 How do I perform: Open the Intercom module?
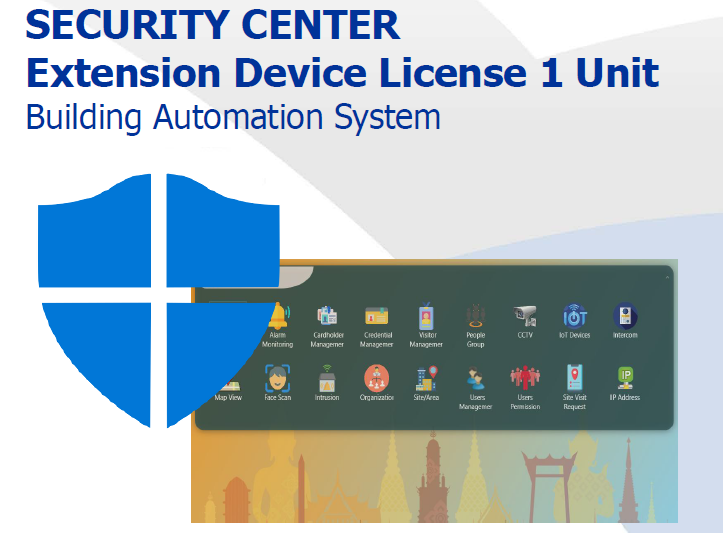click(x=625, y=316)
